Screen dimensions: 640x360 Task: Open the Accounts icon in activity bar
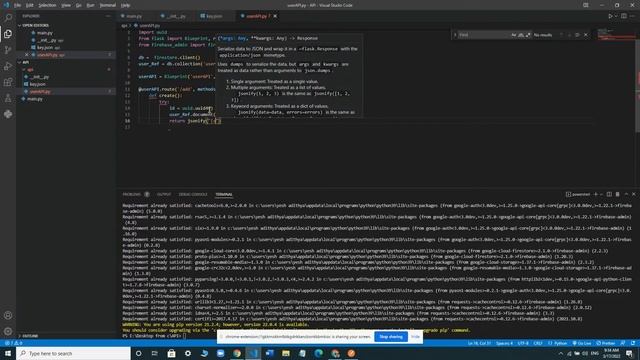coord(8,316)
